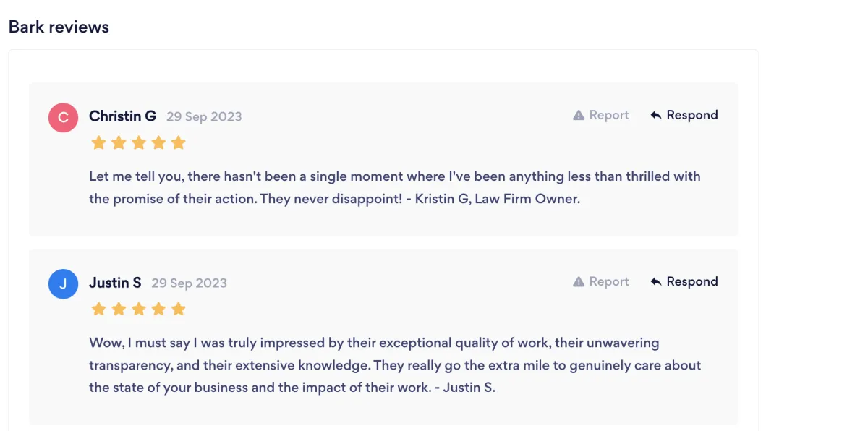This screenshot has width=868, height=431.
Task: Select the reviewer name Christin G
Action: click(x=122, y=116)
